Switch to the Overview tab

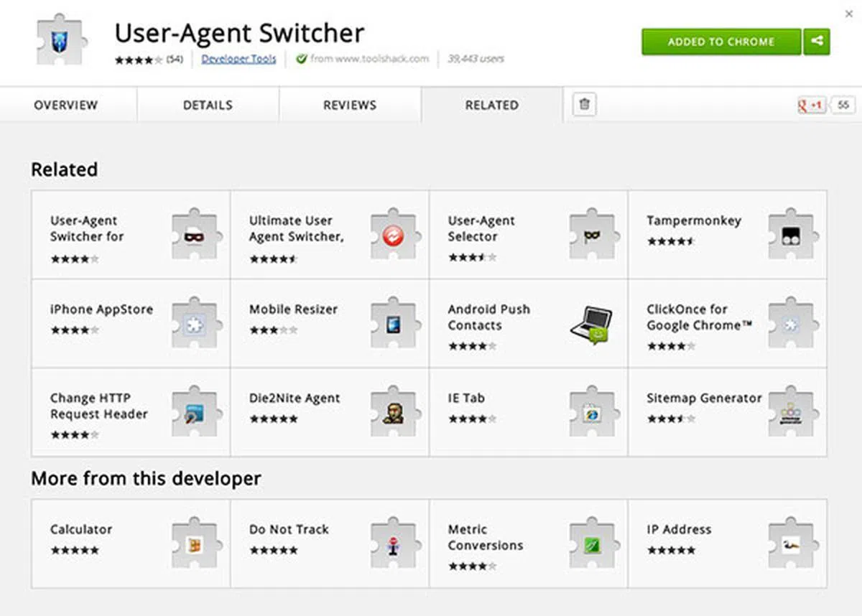pyautogui.click(x=65, y=105)
